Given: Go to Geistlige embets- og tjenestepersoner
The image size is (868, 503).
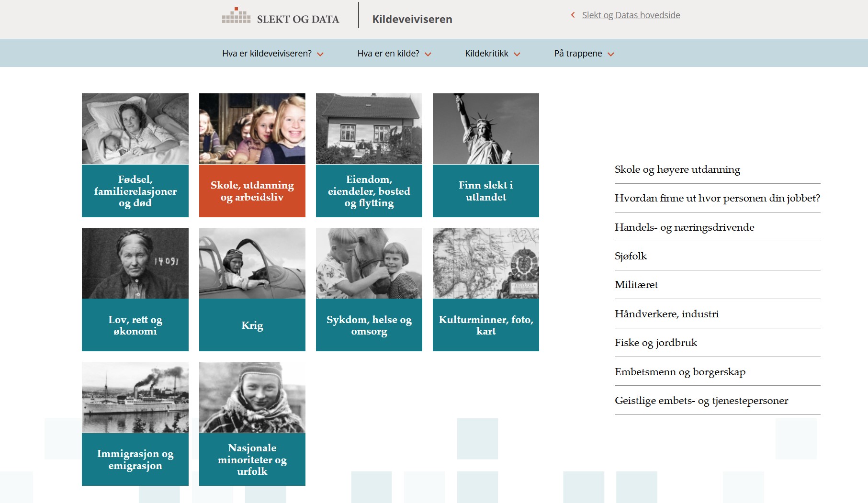Looking at the screenshot, I should click(x=701, y=401).
